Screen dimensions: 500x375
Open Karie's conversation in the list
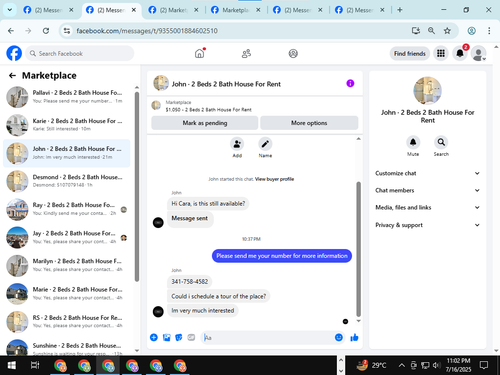[x=67, y=125]
